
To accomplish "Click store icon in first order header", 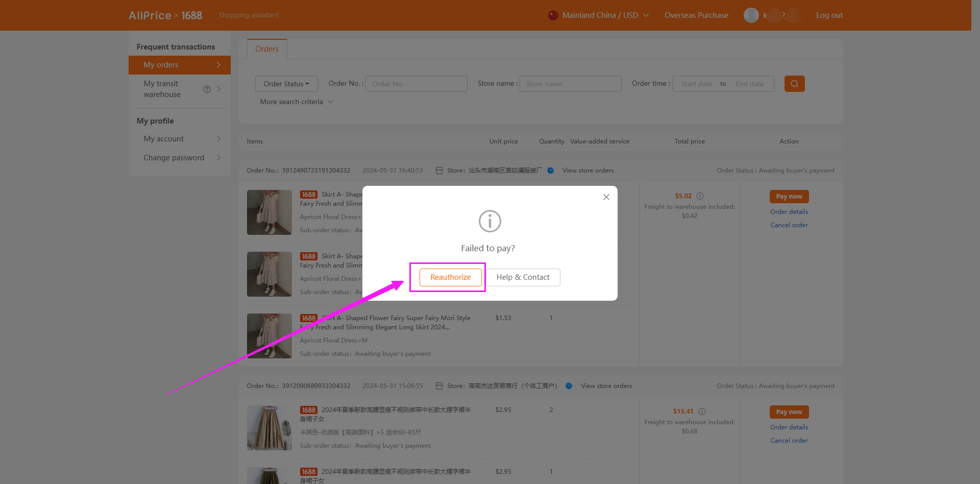I will tap(439, 171).
